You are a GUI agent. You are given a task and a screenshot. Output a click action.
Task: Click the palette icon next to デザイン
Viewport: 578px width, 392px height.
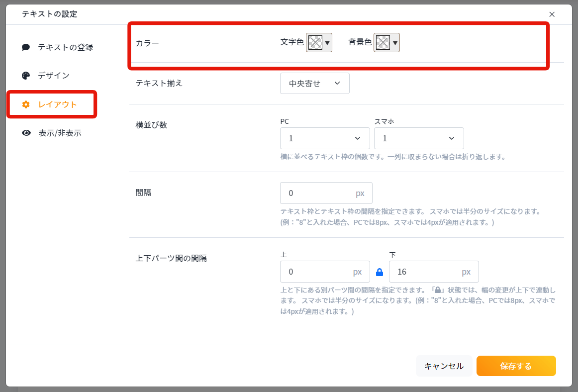click(26, 76)
